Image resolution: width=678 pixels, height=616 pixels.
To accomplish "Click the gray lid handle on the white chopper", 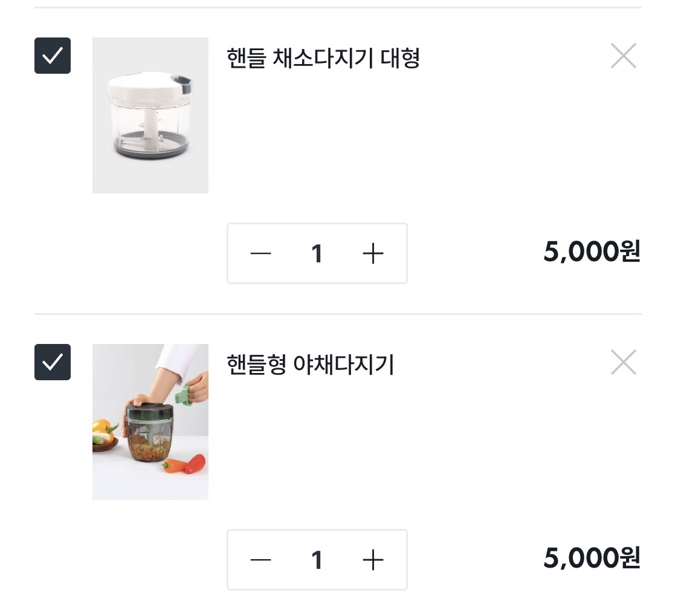I will tap(182, 82).
